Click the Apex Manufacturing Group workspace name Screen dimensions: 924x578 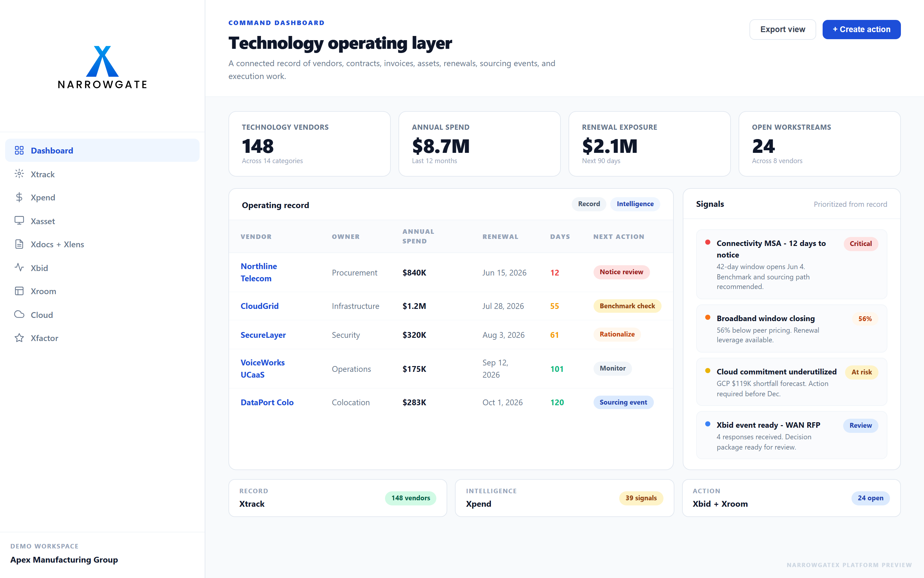[x=64, y=560]
